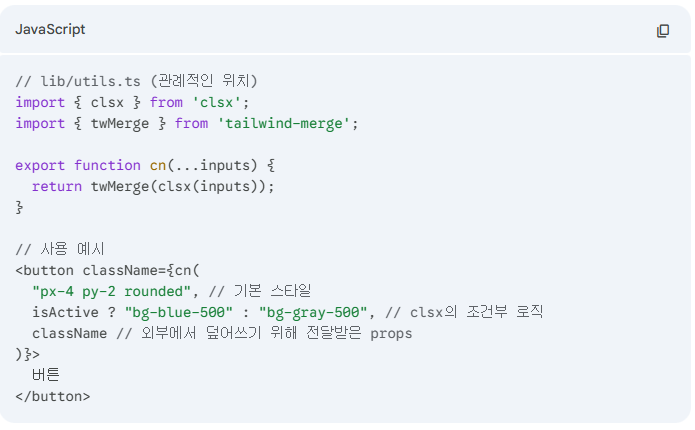The height and width of the screenshot is (430, 695).
Task: Click the closing button tag
Action: (52, 396)
